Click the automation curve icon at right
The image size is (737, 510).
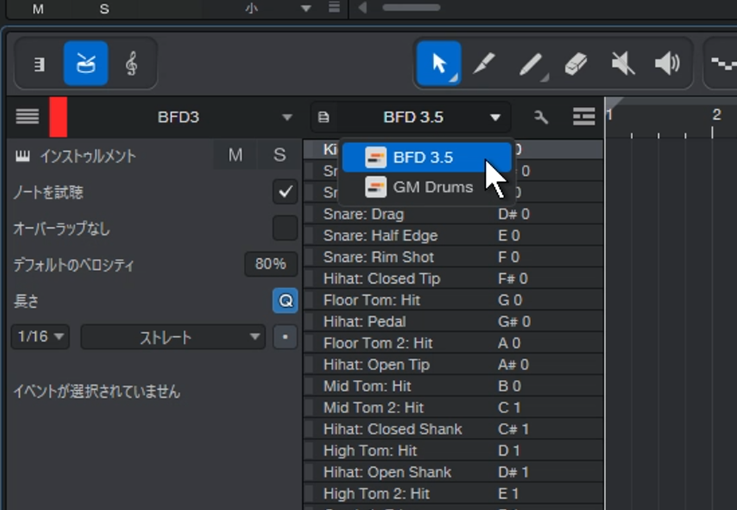(723, 63)
